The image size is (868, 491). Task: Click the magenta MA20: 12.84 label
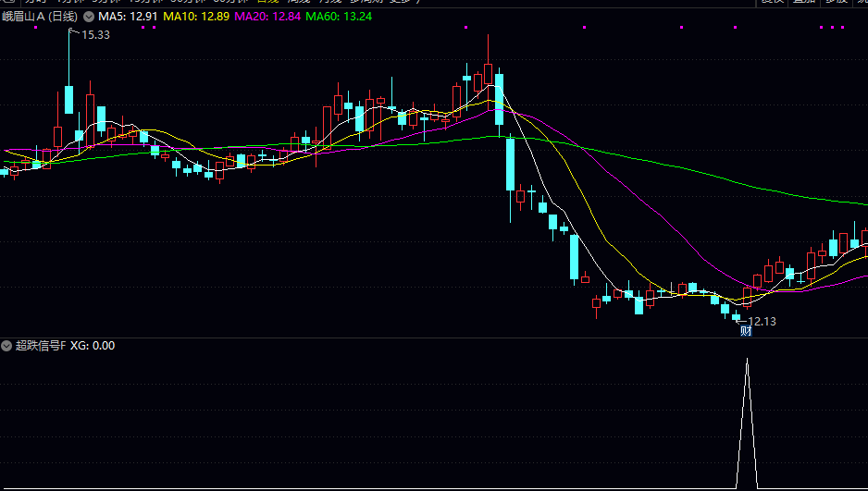click(x=267, y=17)
